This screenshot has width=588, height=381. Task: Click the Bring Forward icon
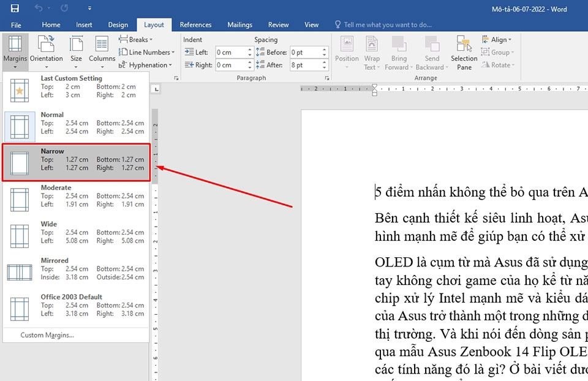tap(399, 44)
